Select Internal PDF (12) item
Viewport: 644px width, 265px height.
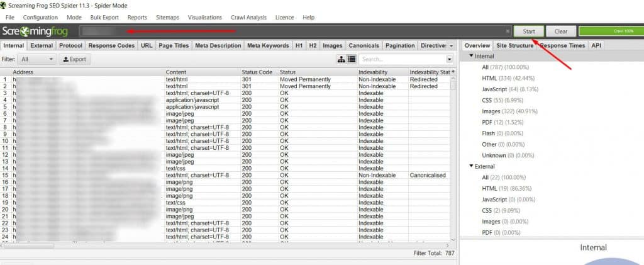502,123
